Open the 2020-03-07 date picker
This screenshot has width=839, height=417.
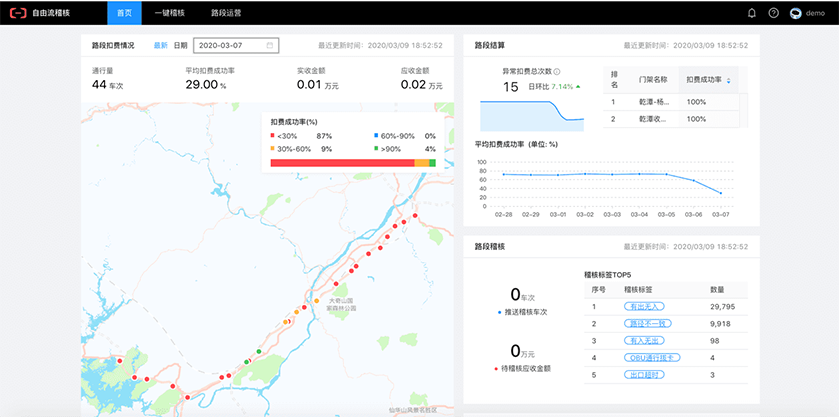tap(228, 45)
